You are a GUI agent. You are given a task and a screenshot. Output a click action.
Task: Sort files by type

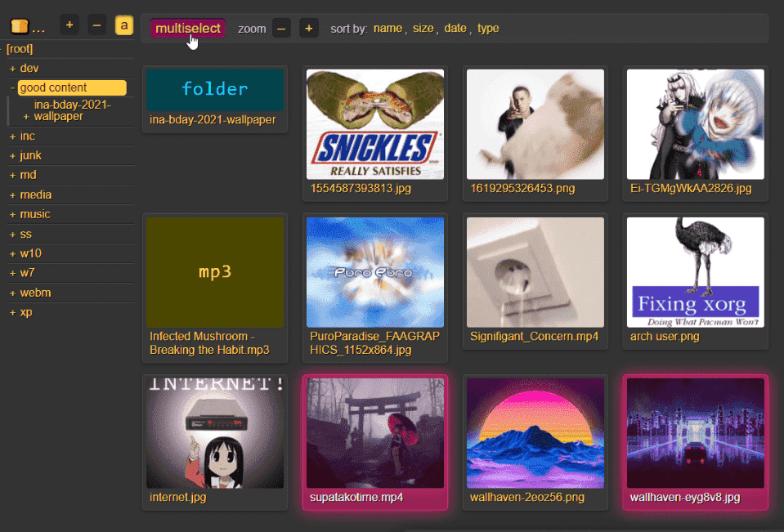[x=488, y=29]
